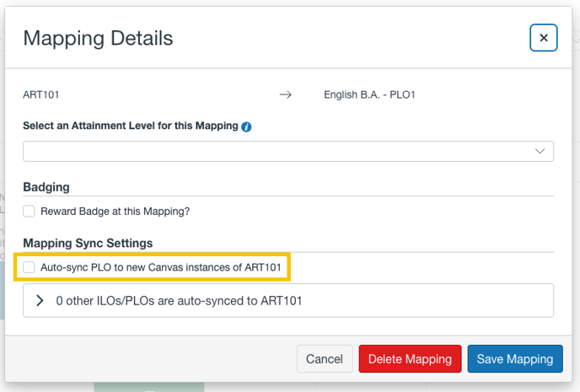Click '0 other ILOs/PLOs are auto-synced' row
Screen dimensions: 580x392
288,301
